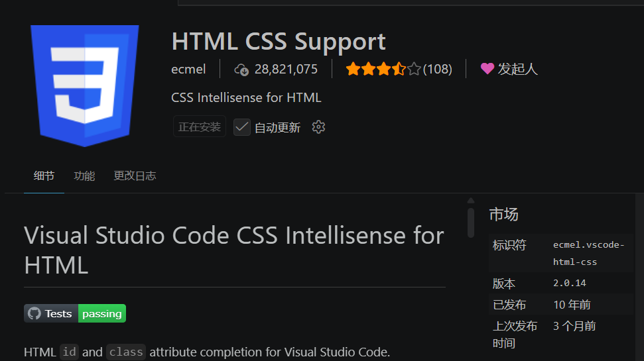Click the scrollbar up arrow

point(471,201)
